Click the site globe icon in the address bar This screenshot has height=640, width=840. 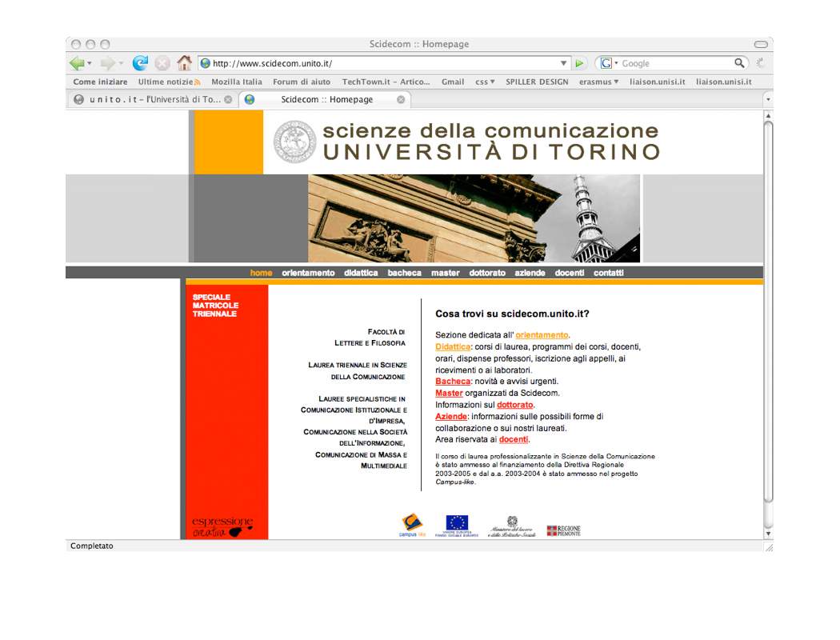(205, 63)
